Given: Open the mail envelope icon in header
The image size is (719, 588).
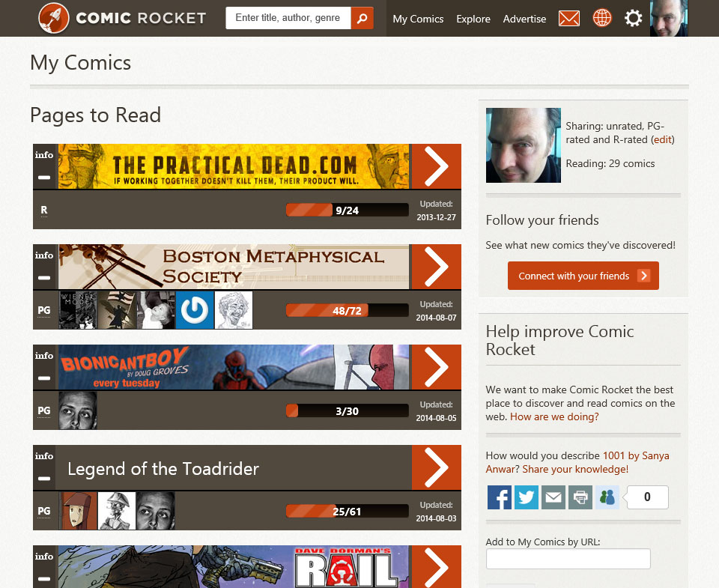Looking at the screenshot, I should pos(569,18).
